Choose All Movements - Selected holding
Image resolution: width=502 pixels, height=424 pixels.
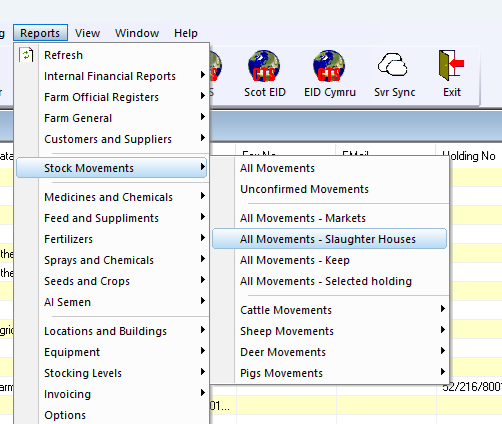click(x=326, y=281)
